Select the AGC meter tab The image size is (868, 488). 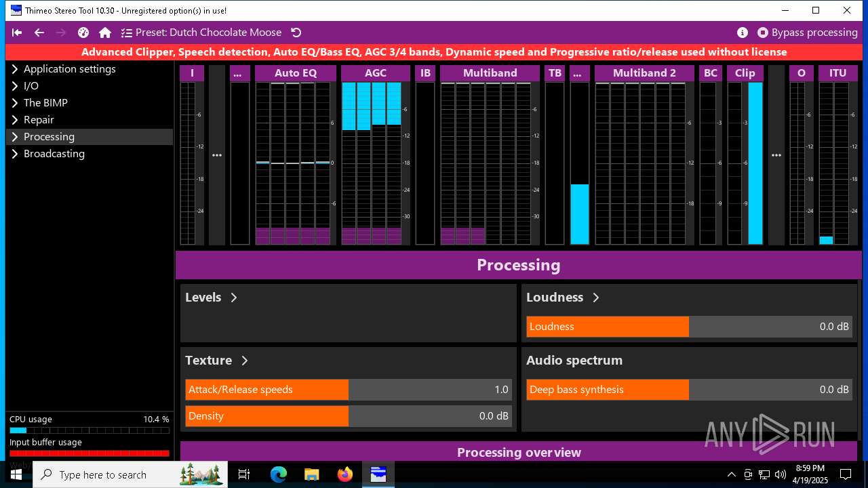pos(376,73)
